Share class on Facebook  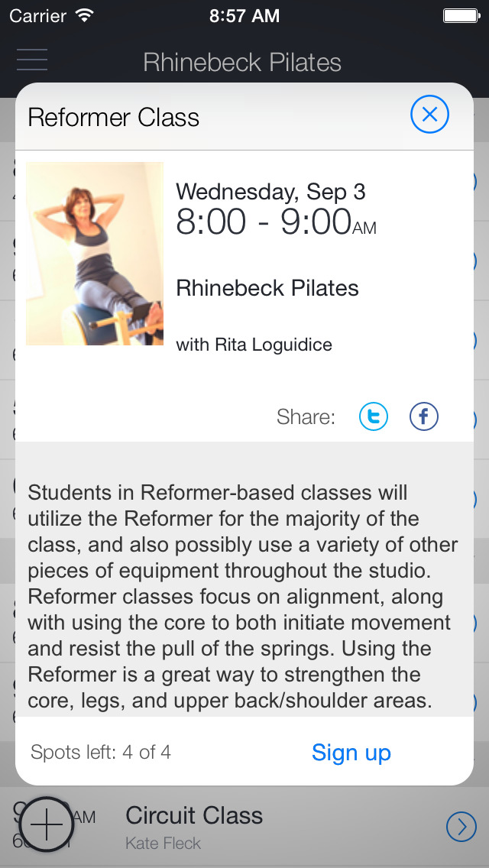424,416
